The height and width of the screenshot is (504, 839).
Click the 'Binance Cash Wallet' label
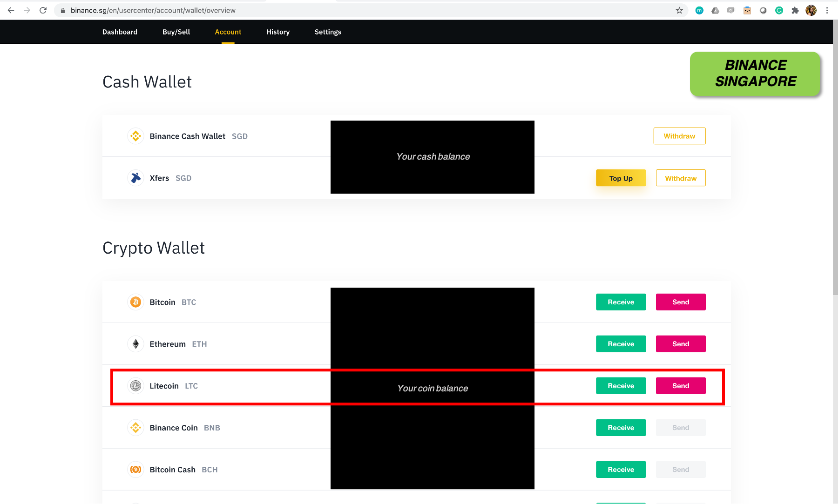pos(187,136)
